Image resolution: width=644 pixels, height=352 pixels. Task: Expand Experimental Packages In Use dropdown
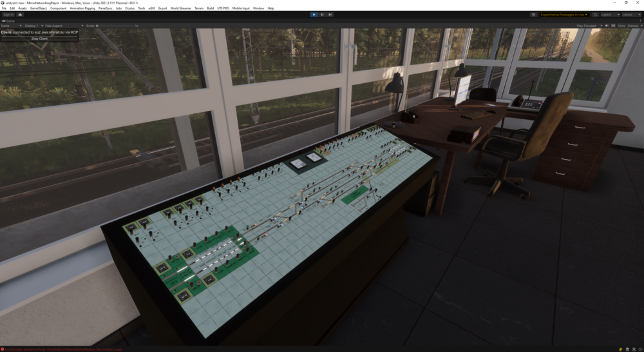click(564, 14)
